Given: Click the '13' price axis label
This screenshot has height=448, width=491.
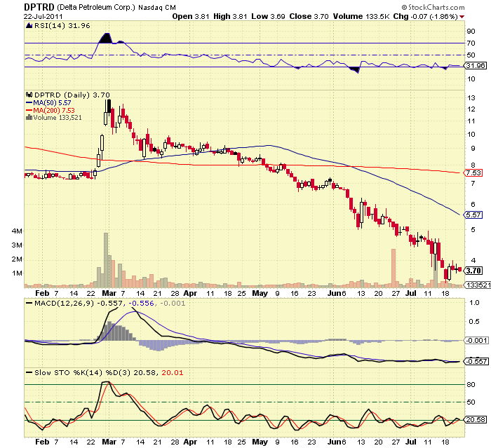Looking at the screenshot, I should point(471,97).
